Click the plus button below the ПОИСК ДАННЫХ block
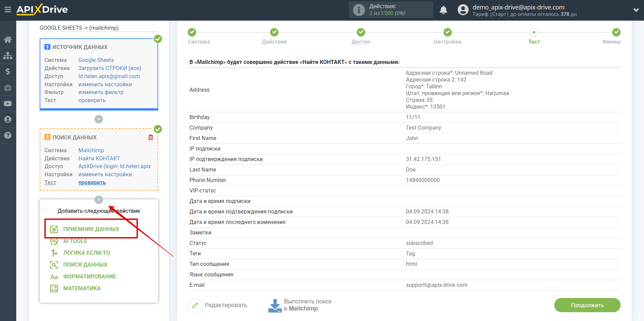Screen dimensions: 644x321 pos(99,200)
